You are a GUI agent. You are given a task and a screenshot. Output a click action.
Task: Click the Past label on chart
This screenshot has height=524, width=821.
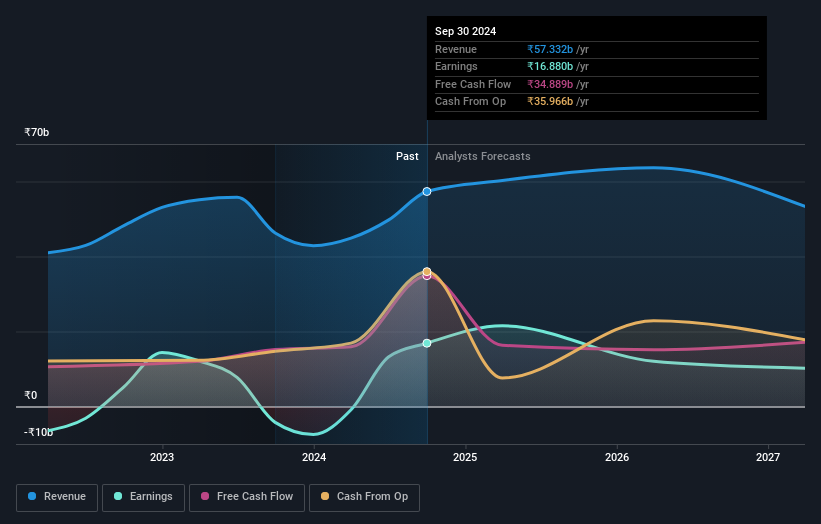407,156
